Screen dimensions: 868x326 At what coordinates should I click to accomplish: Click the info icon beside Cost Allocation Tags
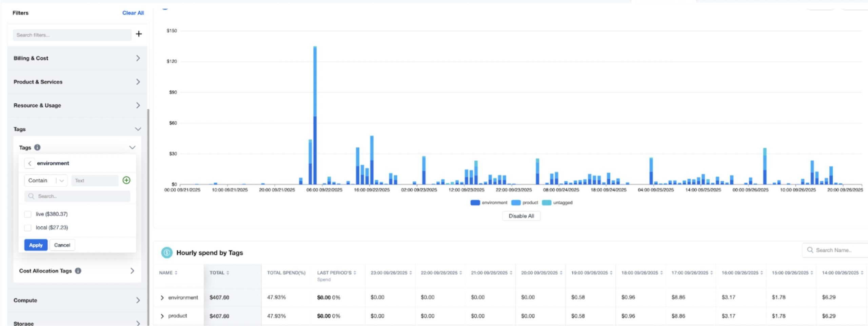coord(78,271)
